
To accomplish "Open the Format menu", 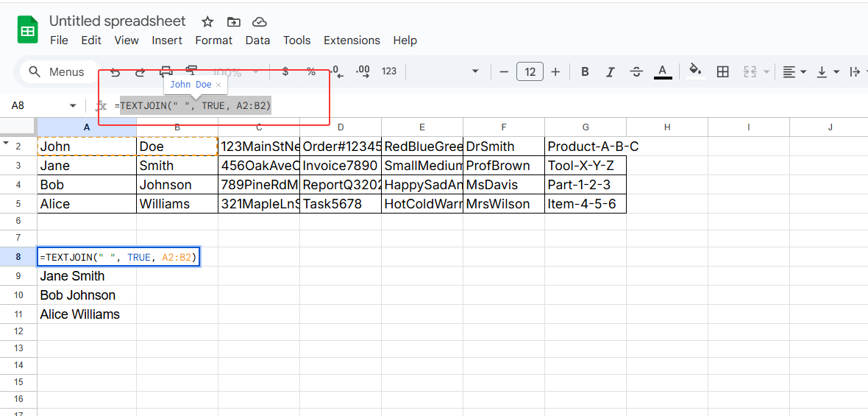I will tap(213, 40).
